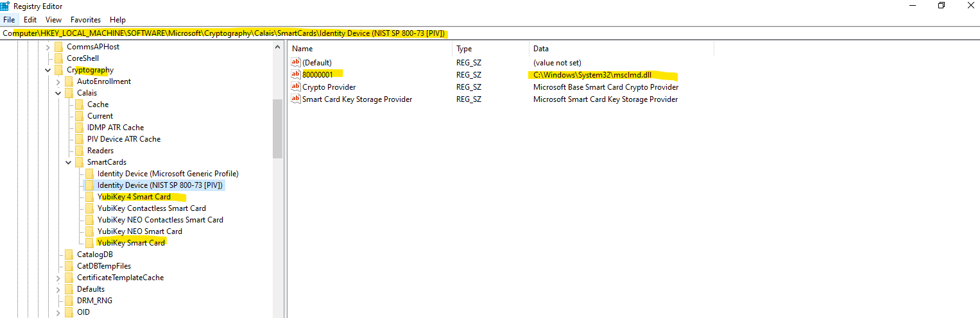Collapse the Cryptography key

click(x=48, y=70)
